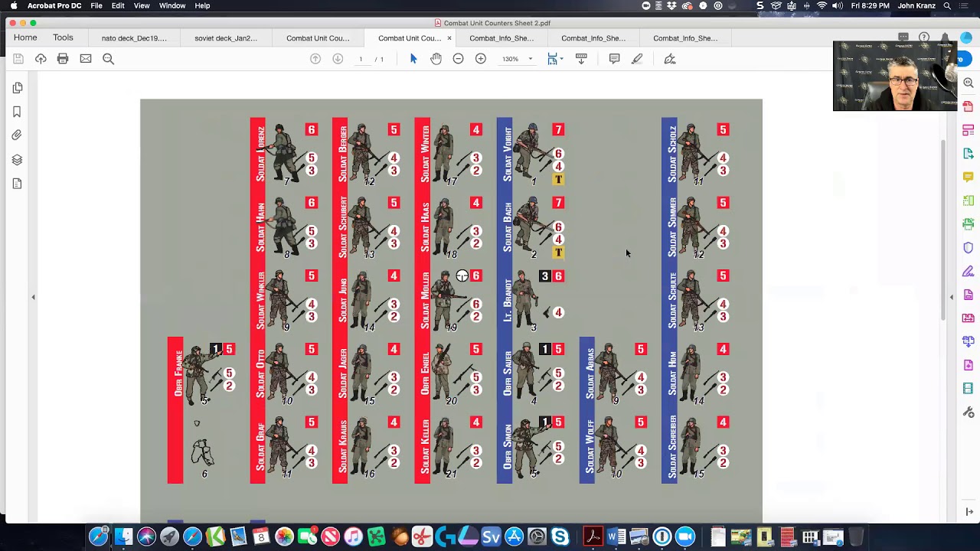Click the Save file icon
Image resolution: width=980 pixels, height=551 pixels.
tap(18, 59)
